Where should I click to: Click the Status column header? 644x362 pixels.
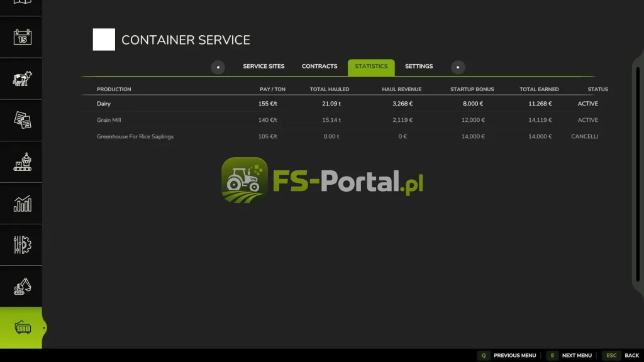[x=597, y=89]
